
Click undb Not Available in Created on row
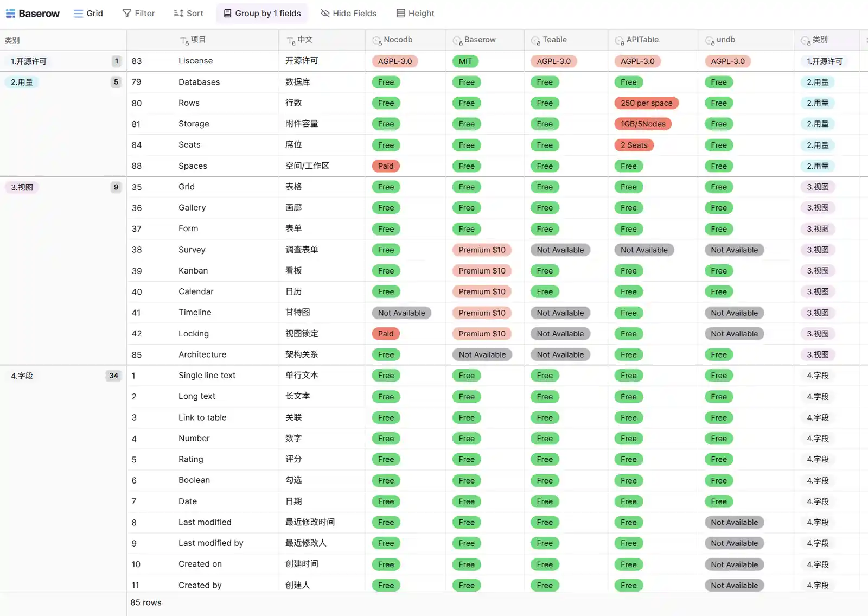click(x=734, y=564)
